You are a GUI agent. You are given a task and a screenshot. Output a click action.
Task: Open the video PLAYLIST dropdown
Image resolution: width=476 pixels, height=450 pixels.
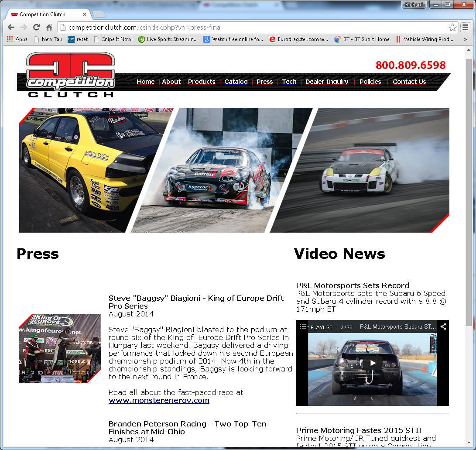[316, 327]
